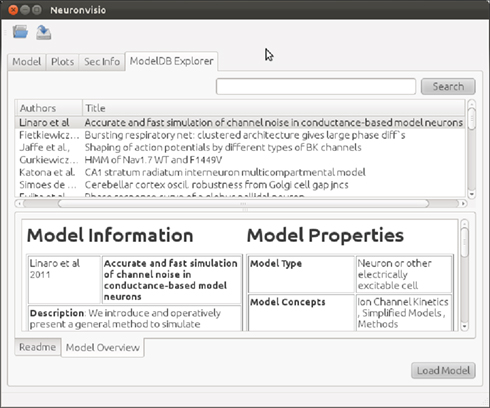Select the Simoes de author entry

pos(48,185)
